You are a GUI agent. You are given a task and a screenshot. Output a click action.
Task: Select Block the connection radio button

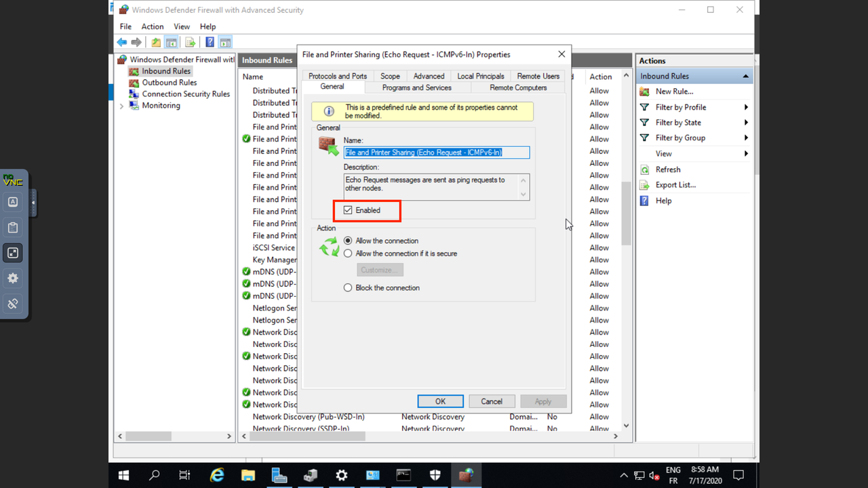point(348,287)
